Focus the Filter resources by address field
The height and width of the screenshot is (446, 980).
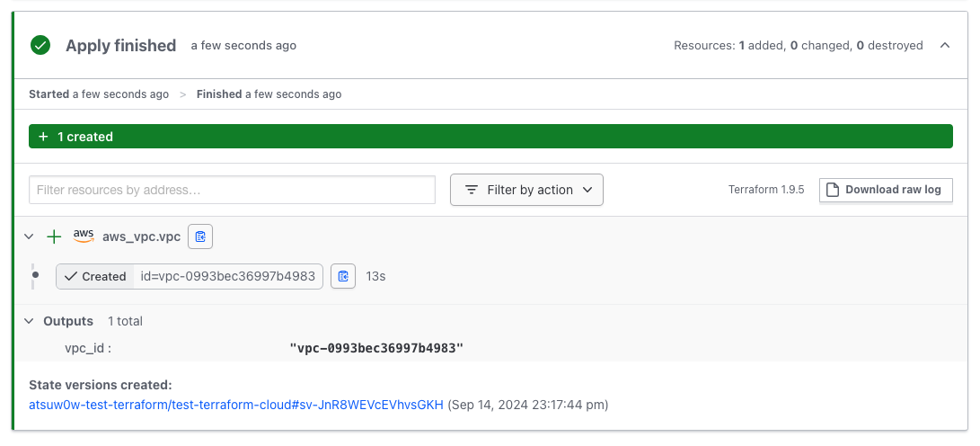[x=232, y=190]
